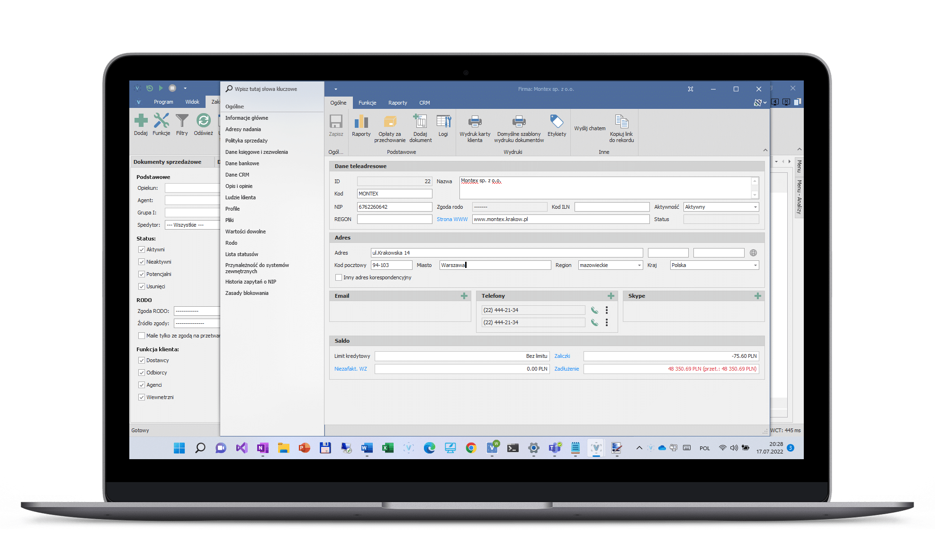
Task: Open Google Chrome from the taskbar
Action: [471, 448]
